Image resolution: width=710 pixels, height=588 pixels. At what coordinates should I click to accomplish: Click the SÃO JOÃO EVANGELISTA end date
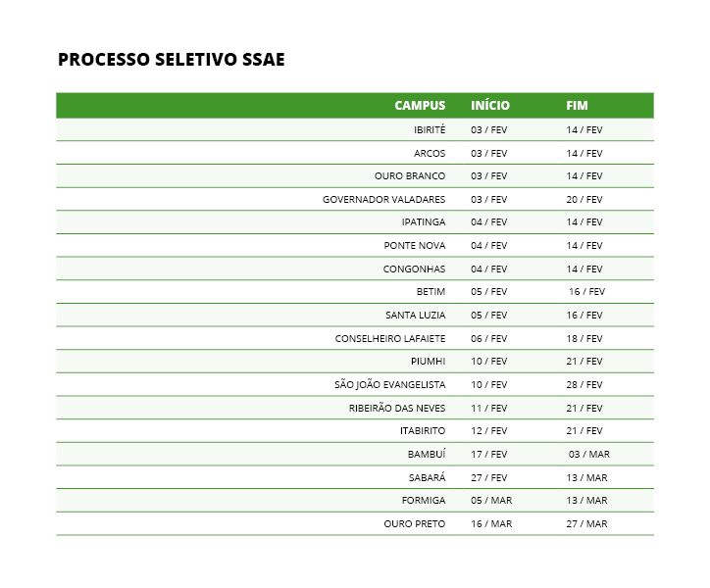(x=584, y=385)
